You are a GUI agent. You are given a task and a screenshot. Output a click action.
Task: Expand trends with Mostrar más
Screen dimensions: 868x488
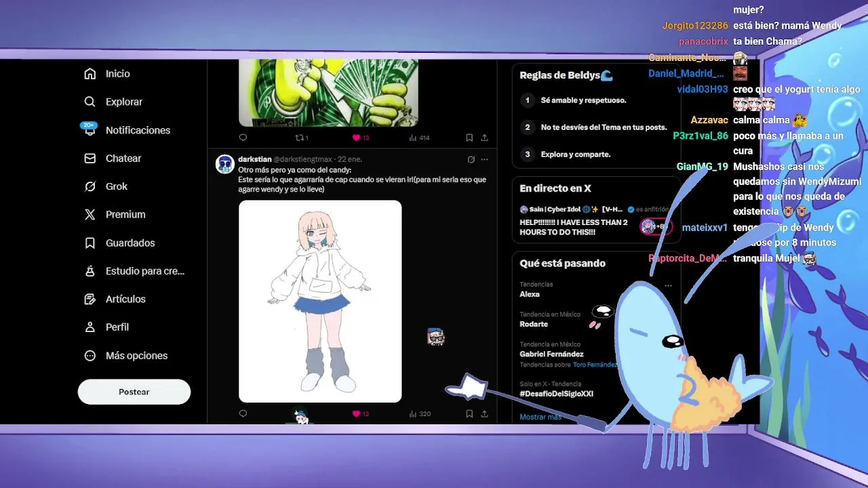540,417
